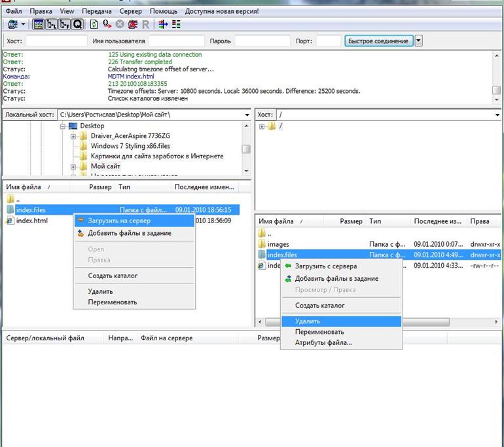Select the Desktop node in tree
The width and height of the screenshot is (504, 447).
coord(92,126)
